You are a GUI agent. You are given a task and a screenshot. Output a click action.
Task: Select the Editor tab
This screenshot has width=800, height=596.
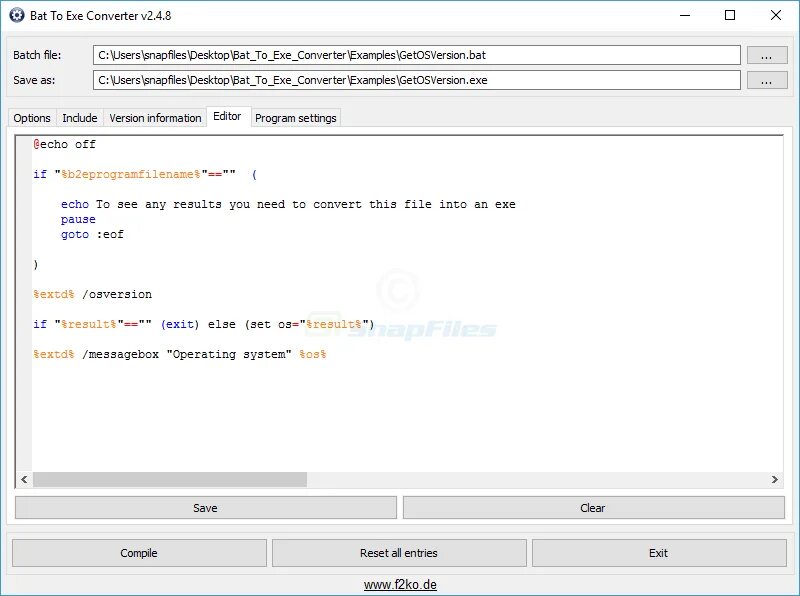tap(228, 116)
